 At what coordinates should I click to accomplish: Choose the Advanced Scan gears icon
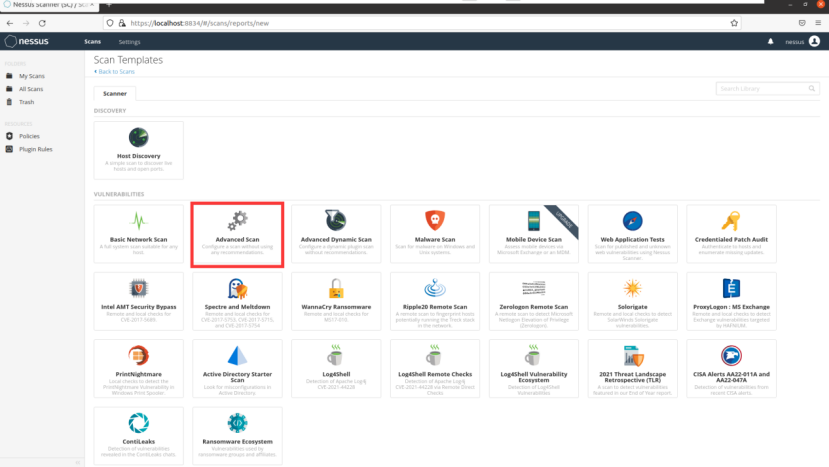tap(237, 221)
